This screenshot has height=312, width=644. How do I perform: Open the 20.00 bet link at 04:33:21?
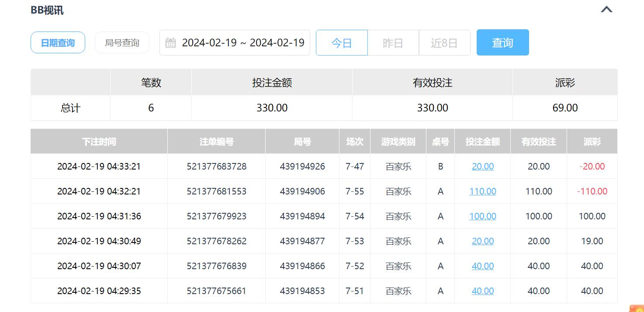pyautogui.click(x=482, y=166)
